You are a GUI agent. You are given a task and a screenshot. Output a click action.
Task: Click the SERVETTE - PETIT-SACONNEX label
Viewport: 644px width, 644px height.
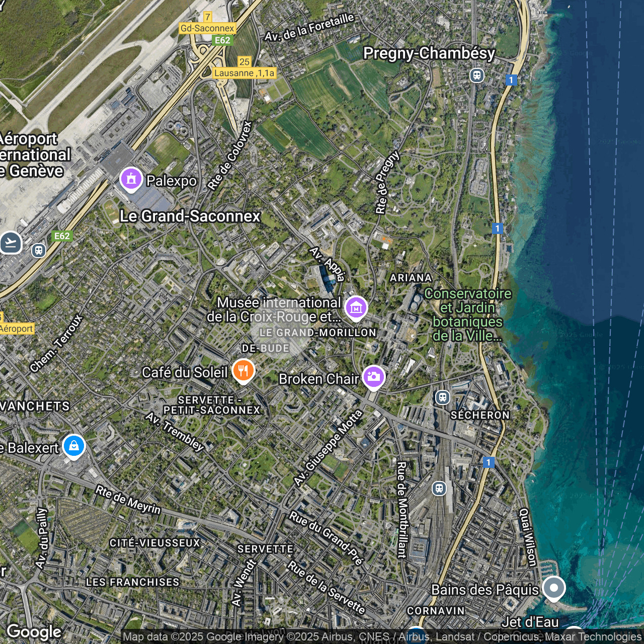coord(212,405)
